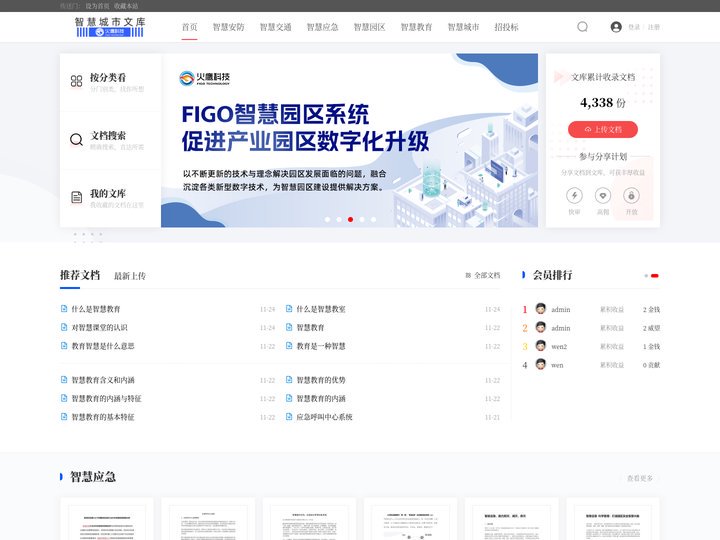Viewport: 720px width, 540px height.
Task: Open the 智慧教育的内涵与特征 document
Action: point(107,398)
